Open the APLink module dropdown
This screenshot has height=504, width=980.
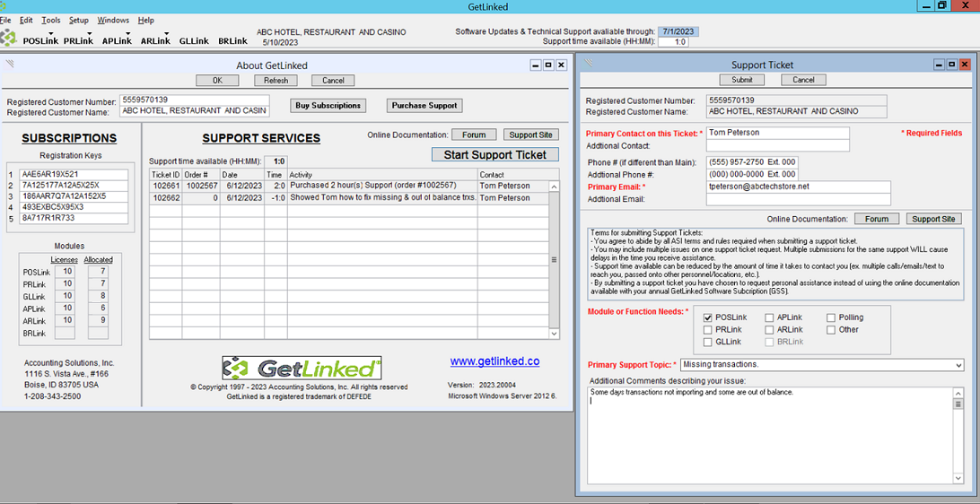(117, 40)
